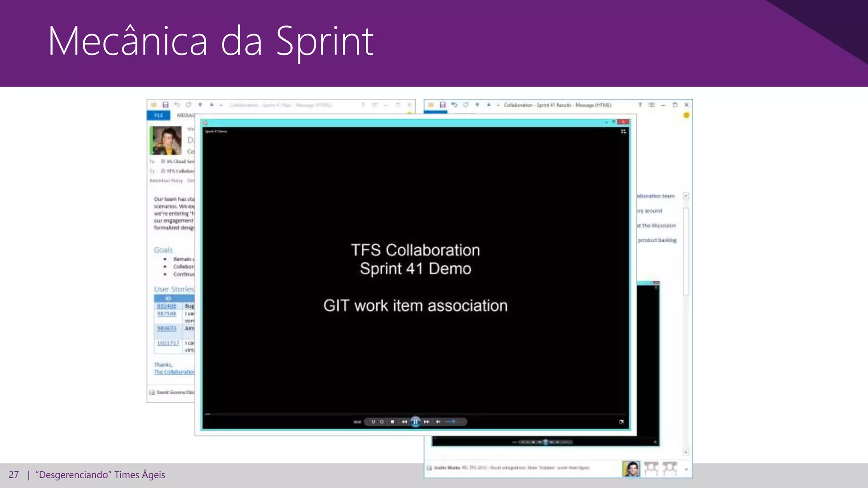Open user story link 1021717
868x488 pixels.
tap(168, 343)
